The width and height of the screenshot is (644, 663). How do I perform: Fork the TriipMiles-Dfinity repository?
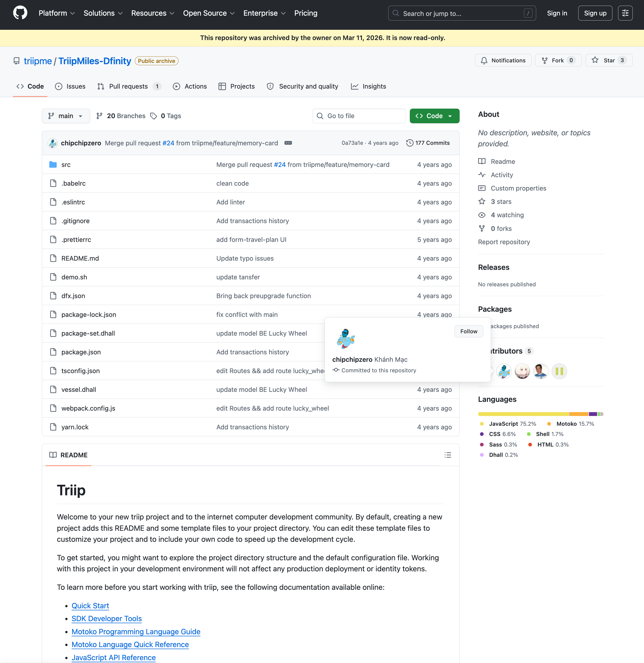(x=558, y=60)
